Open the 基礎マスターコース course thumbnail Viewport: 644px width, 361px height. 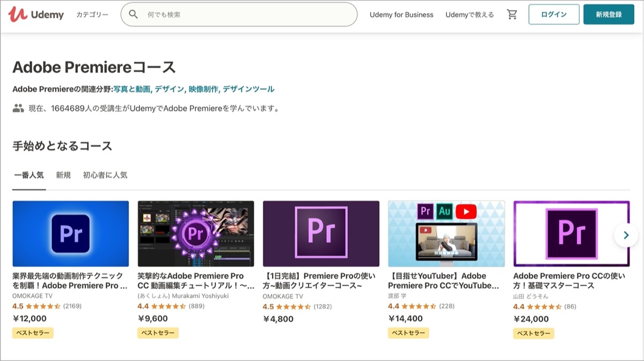[572, 233]
